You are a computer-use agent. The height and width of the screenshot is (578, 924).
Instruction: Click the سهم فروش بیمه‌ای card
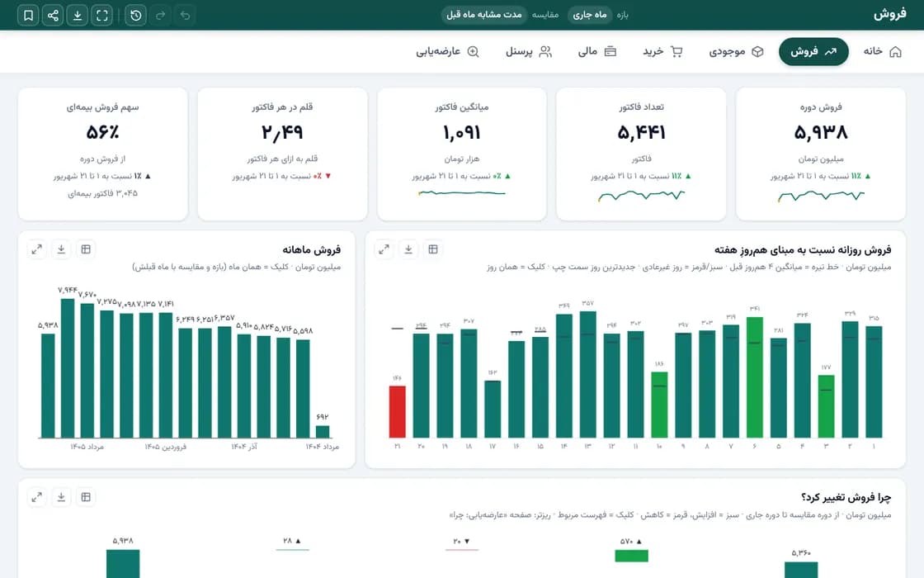[x=103, y=154]
